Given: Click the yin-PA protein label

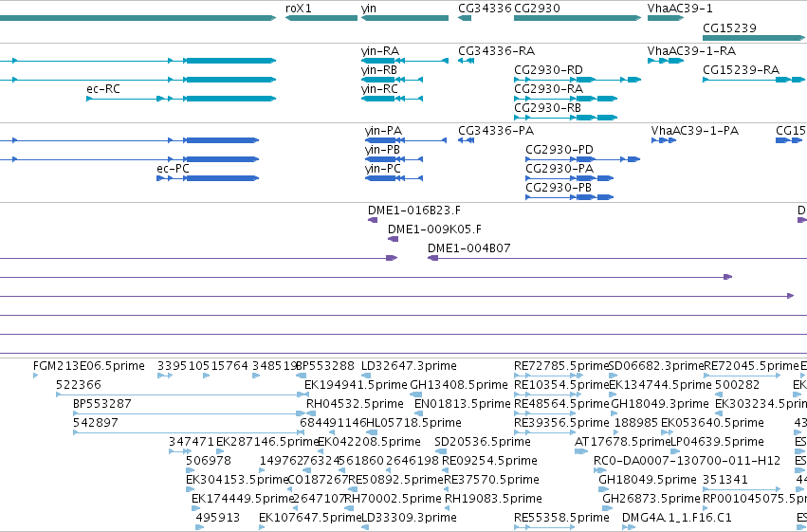Looking at the screenshot, I should pos(383,131).
